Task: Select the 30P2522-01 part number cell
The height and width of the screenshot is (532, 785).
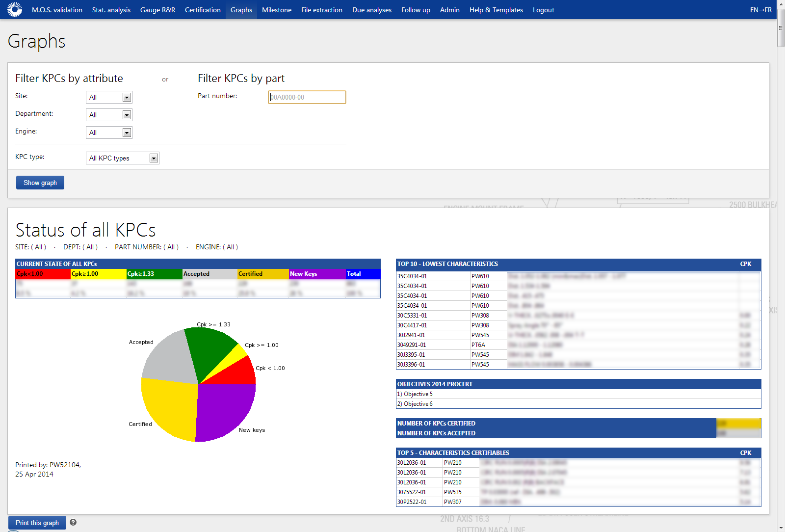Action: click(x=419, y=502)
